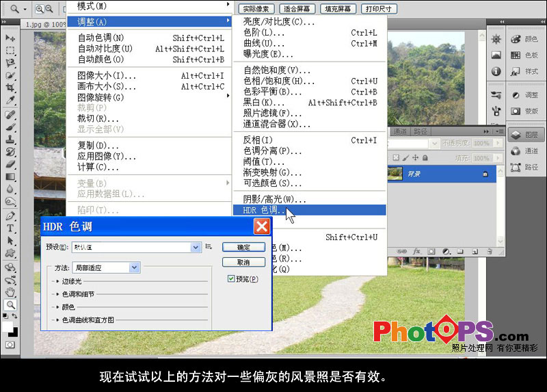Toggle lock transparent pixels in Layers panel

pos(396,158)
